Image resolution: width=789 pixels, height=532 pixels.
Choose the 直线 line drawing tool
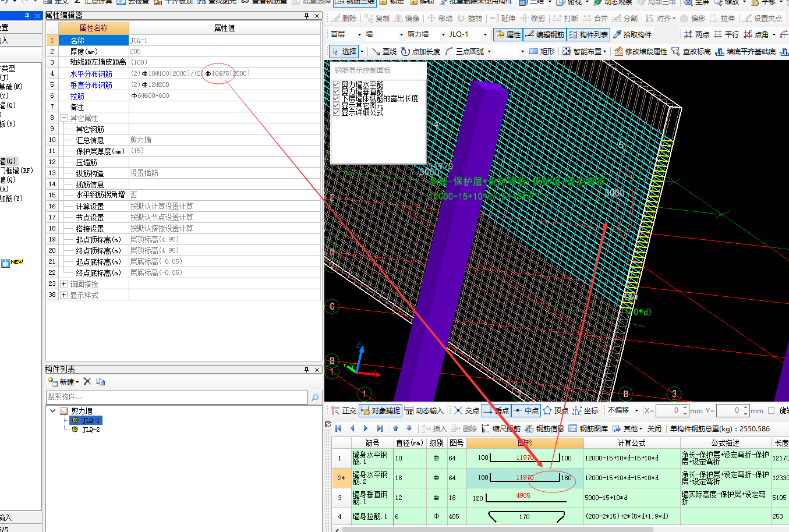point(384,52)
